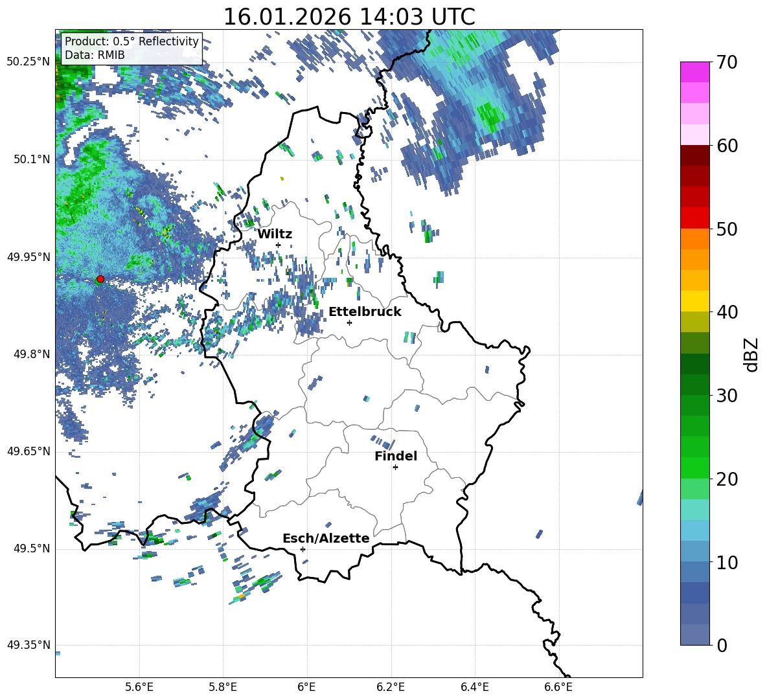Click the colorbar tick label 70
Image resolution: width=767 pixels, height=700 pixels.
[727, 62]
